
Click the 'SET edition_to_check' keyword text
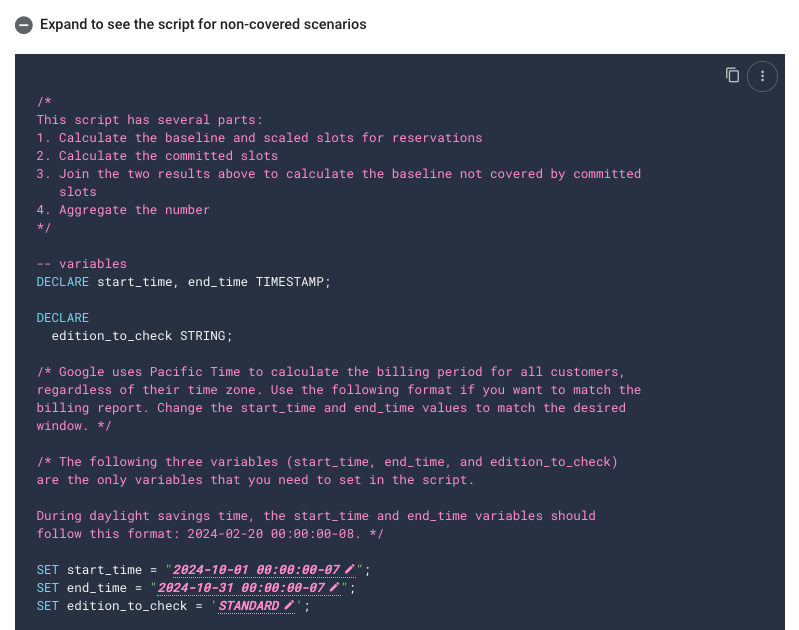coord(112,606)
